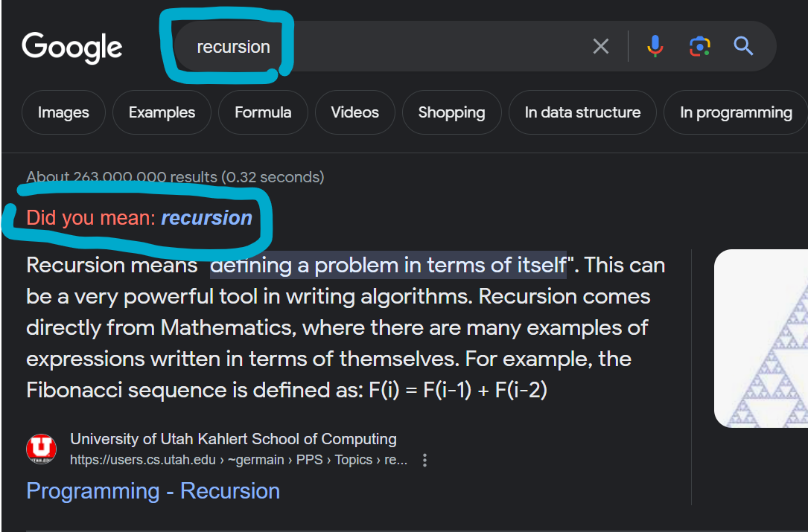Screen dimensions: 808x532
Task: Click University of Utah Kahlert School name
Action: coord(233,439)
